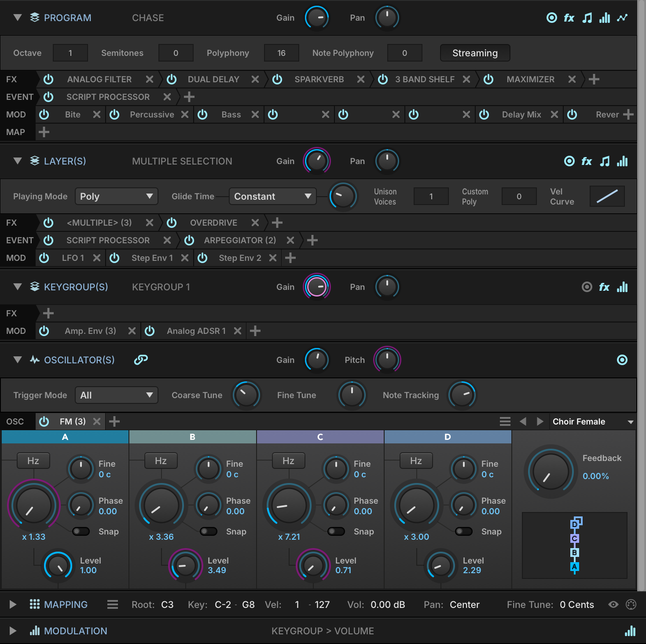Screen dimensions: 646x644
Task: Open the Playing Mode Poly dropdown
Action: point(117,196)
